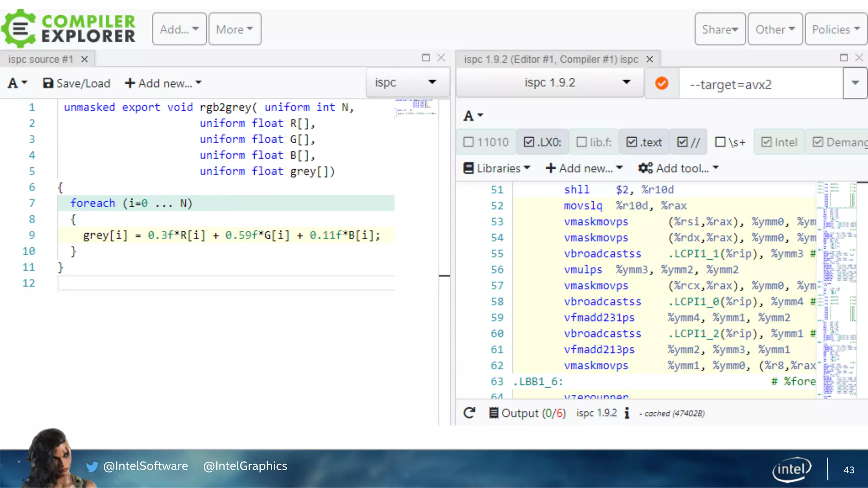Image resolution: width=868 pixels, height=488 pixels.
Task: Close the source editor pane
Action: (441, 58)
